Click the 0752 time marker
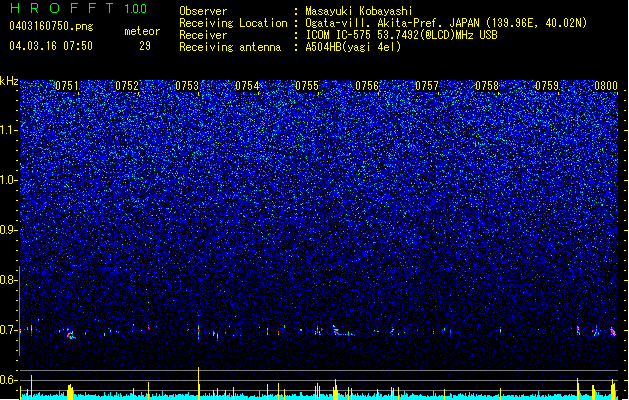Screen dimensions: 629x400 (127, 86)
